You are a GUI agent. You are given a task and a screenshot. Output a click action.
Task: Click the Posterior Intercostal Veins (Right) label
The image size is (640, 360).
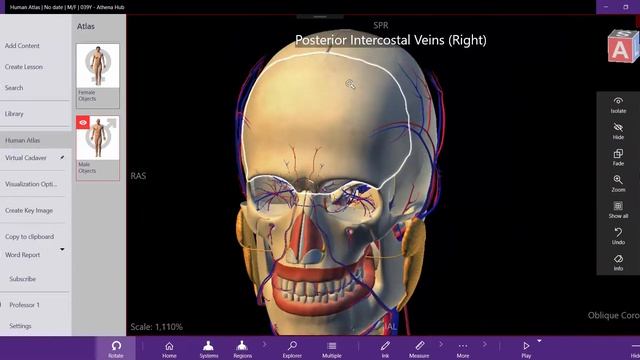tap(391, 40)
